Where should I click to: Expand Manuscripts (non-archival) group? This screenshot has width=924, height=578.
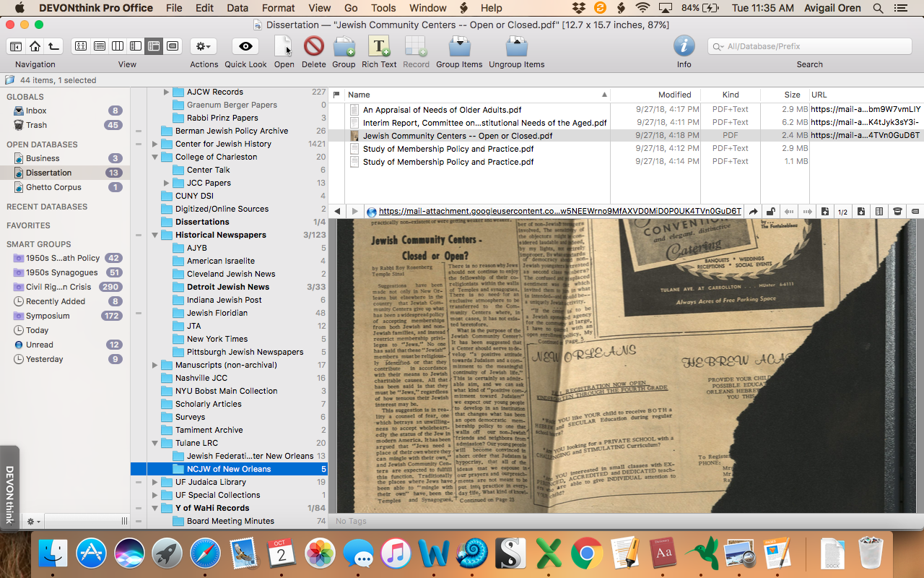coord(155,365)
